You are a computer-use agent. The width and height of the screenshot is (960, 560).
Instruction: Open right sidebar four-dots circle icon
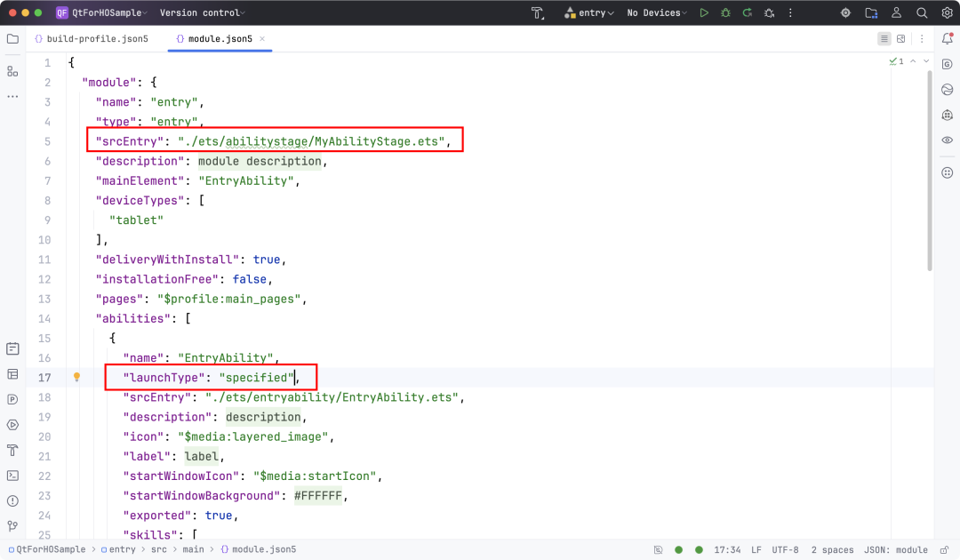948,172
